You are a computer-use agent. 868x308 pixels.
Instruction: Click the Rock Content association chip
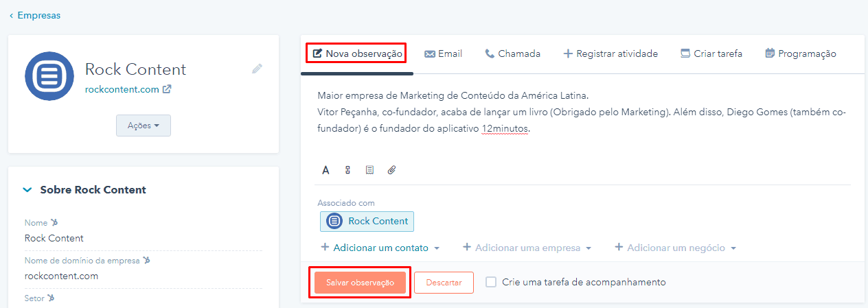click(x=367, y=221)
